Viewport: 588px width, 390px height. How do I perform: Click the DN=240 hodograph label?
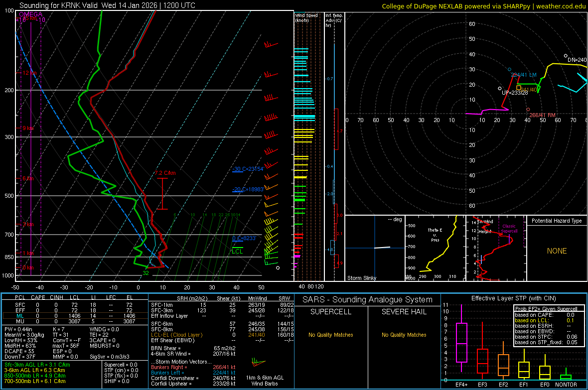[577, 60]
